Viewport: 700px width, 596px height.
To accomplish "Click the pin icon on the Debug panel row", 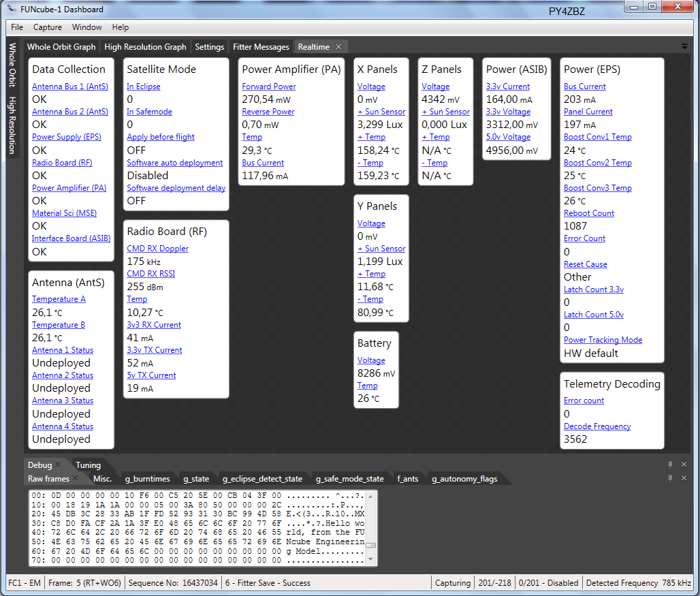I will [670, 465].
